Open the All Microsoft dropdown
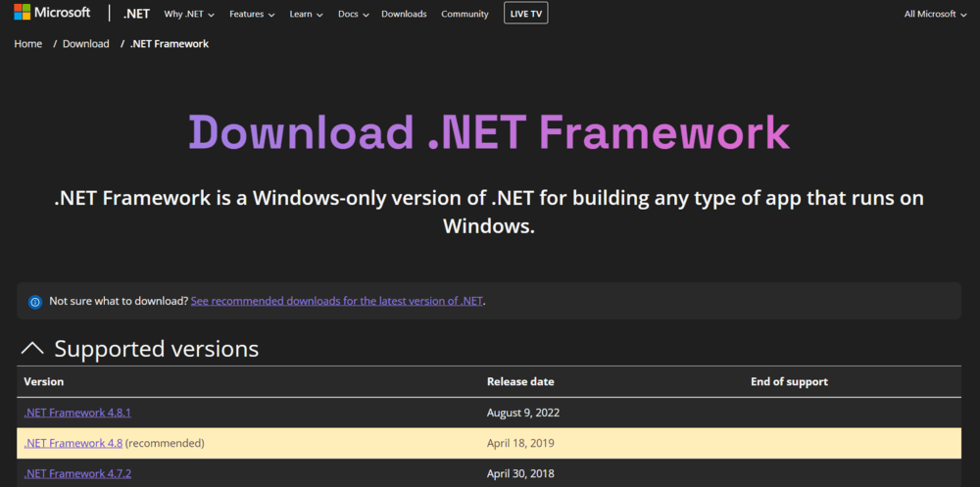The image size is (980, 487). click(935, 14)
